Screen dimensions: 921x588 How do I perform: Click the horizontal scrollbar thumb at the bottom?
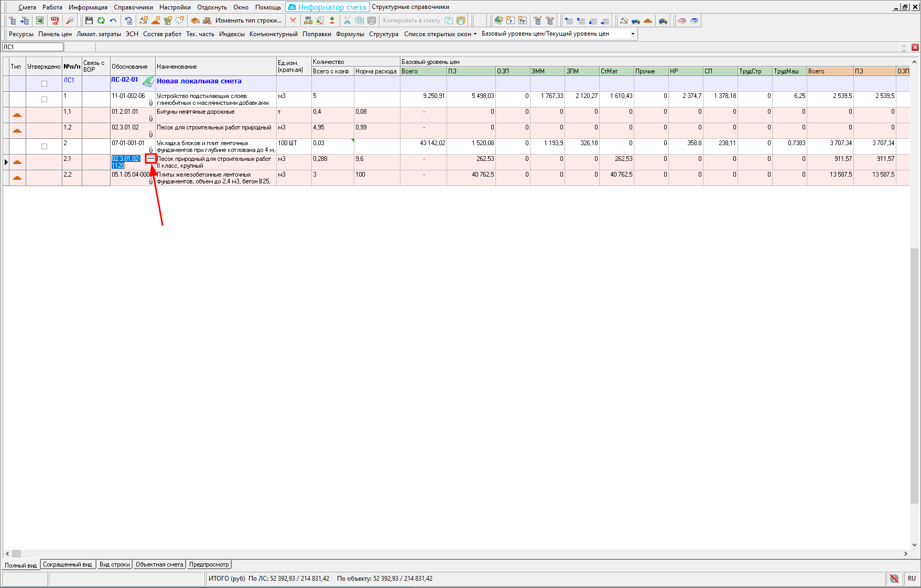tap(17, 553)
